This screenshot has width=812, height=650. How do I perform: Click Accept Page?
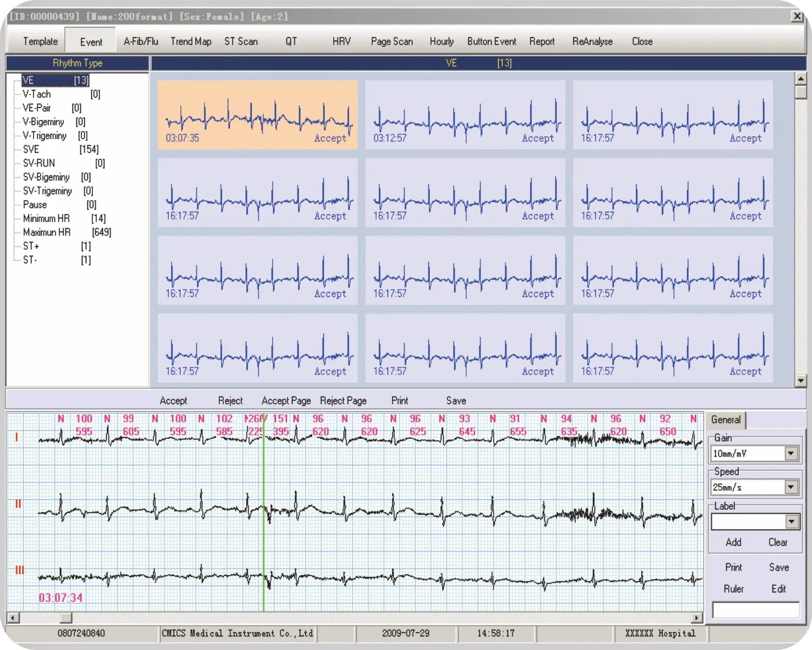point(286,401)
